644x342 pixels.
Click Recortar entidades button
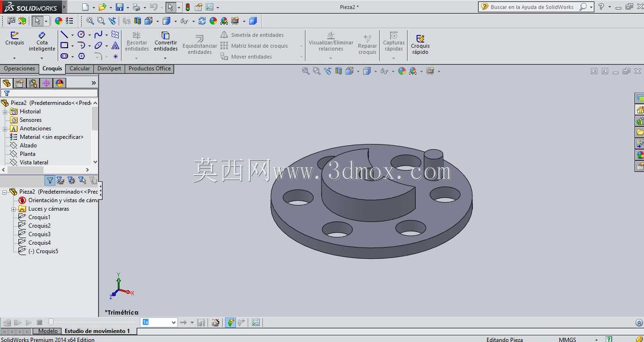tap(137, 42)
